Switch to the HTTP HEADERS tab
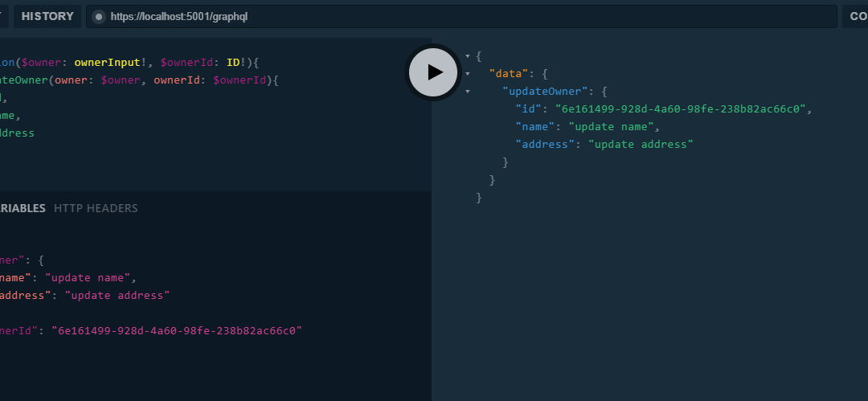868x401 pixels. tap(96, 208)
